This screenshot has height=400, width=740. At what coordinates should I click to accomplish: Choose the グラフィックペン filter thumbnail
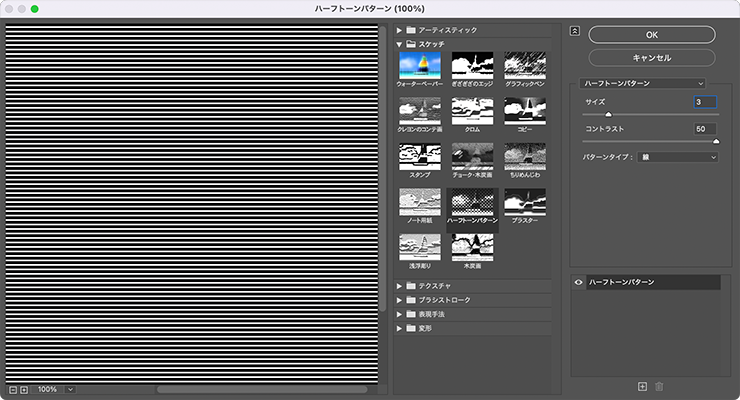pyautogui.click(x=524, y=67)
